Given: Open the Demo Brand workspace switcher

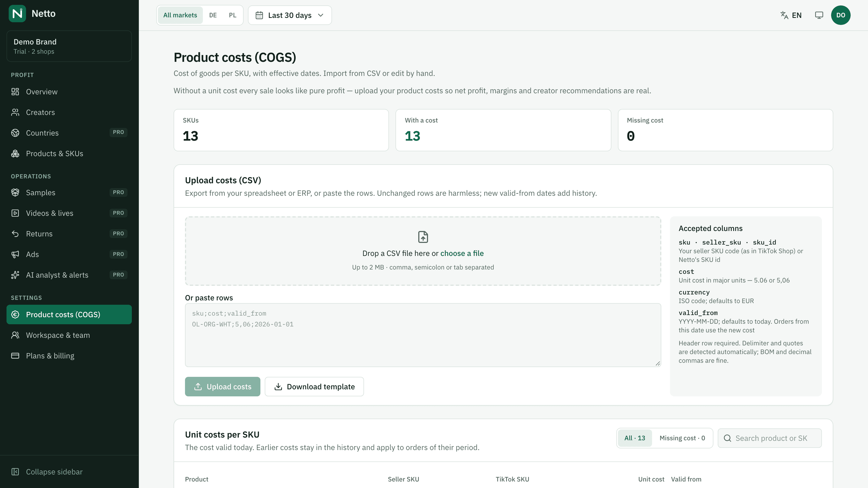Looking at the screenshot, I should coord(69,46).
